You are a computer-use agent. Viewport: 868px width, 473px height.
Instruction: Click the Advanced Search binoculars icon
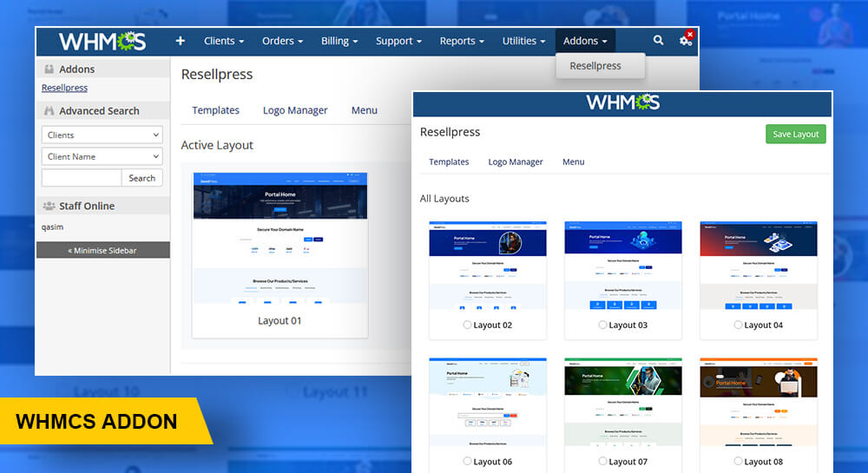pyautogui.click(x=49, y=111)
